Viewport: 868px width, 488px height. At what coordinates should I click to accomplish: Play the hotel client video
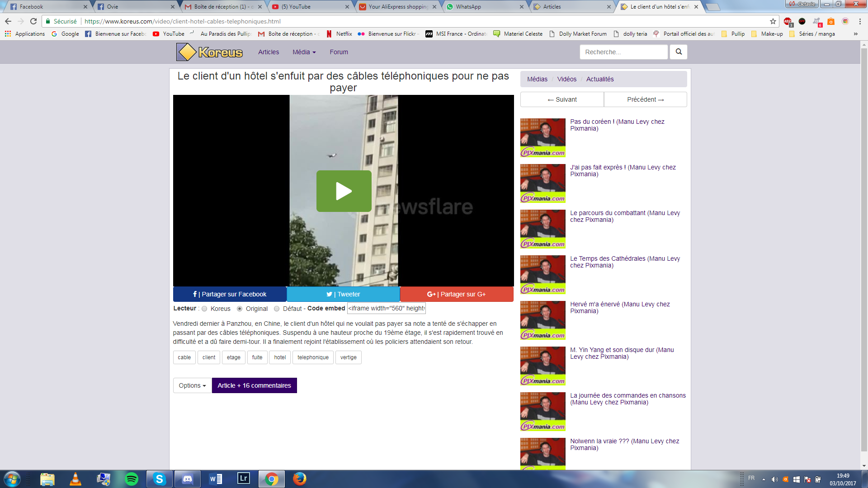[344, 191]
